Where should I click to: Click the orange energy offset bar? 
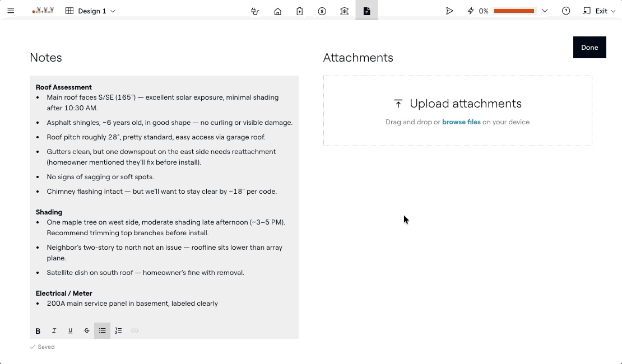(x=514, y=11)
